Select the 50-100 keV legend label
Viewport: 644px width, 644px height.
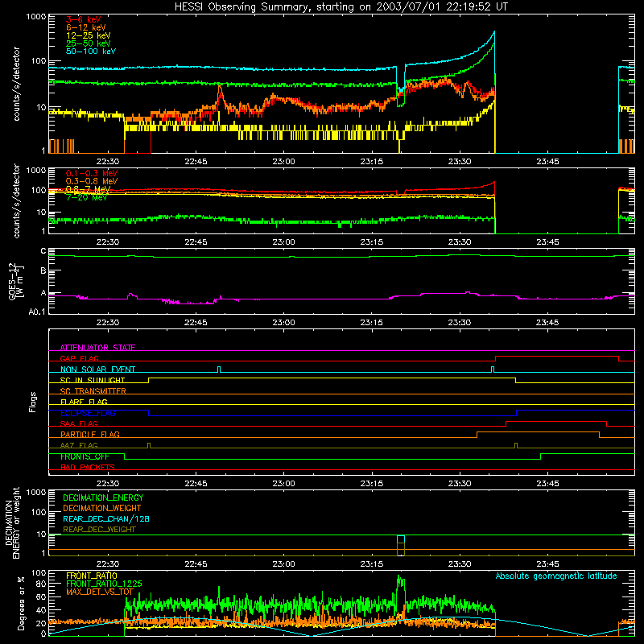91,52
